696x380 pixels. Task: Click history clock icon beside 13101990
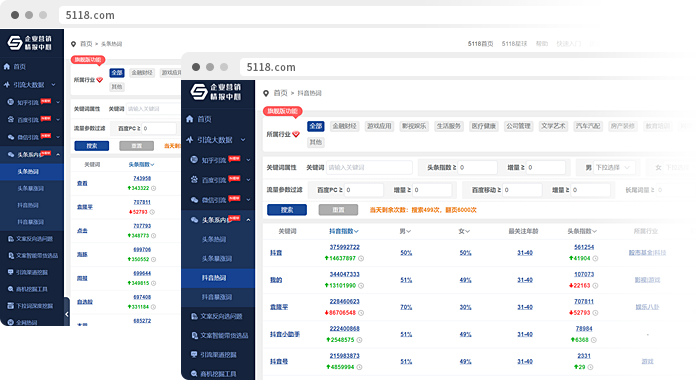pos(361,285)
